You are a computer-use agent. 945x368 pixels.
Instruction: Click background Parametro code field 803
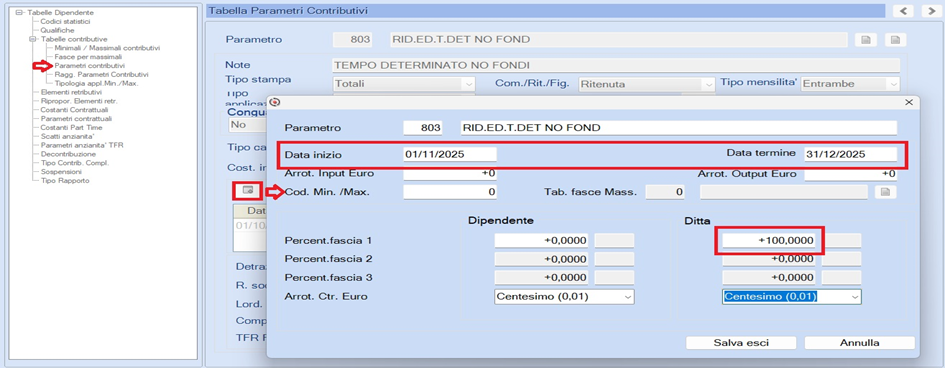click(353, 40)
